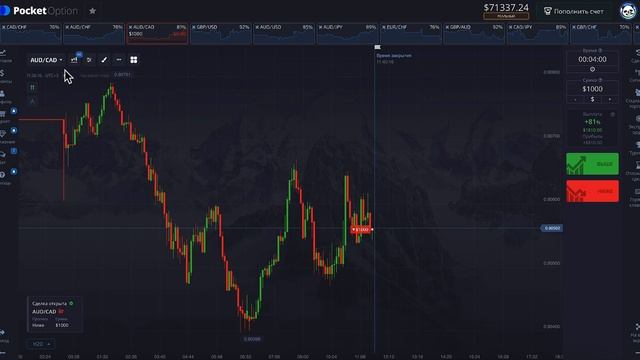Open the chart type settings icon
Viewport: 640px width, 360px height.
tap(74, 60)
